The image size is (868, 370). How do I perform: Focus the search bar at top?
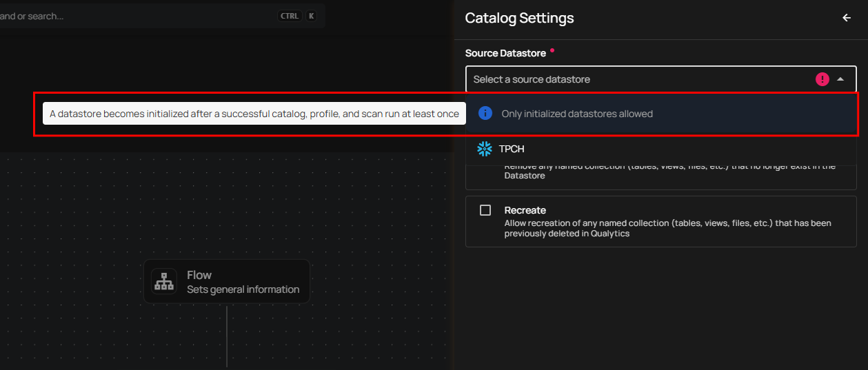coord(138,16)
